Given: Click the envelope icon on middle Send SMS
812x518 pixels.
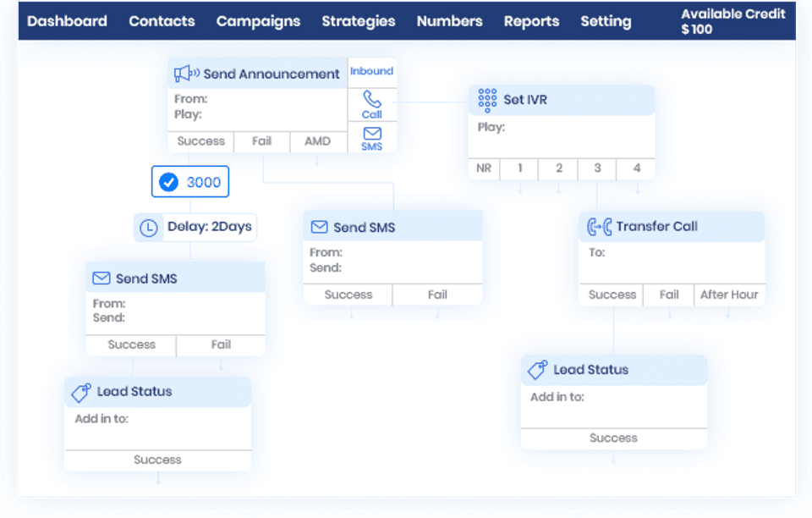Looking at the screenshot, I should tap(319, 227).
